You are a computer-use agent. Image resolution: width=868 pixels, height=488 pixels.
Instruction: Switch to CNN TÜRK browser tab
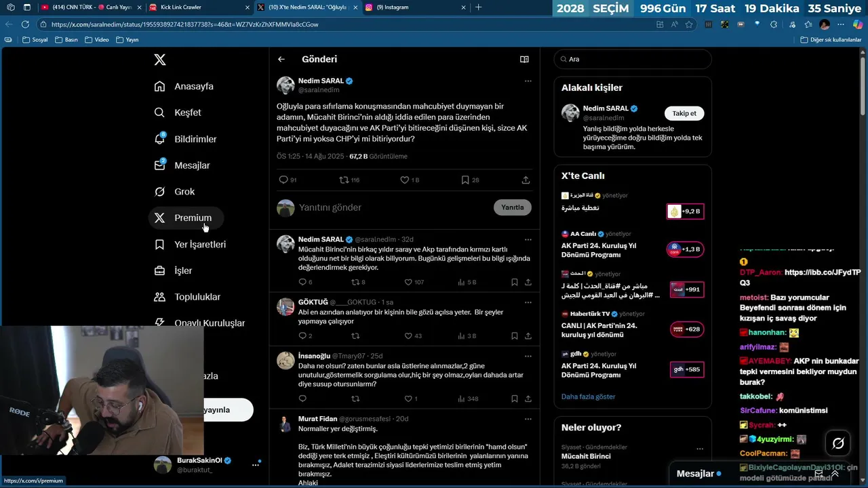pos(91,7)
